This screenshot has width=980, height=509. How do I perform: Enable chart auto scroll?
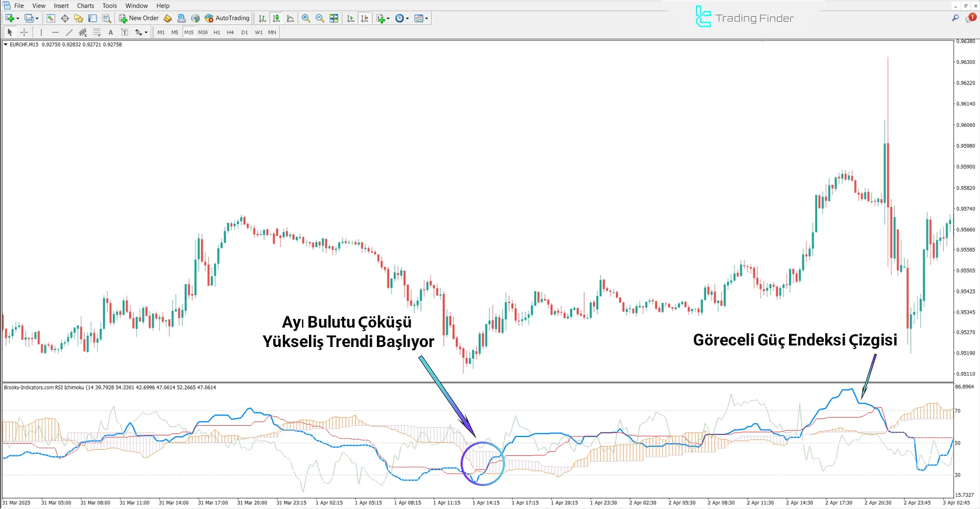[x=351, y=18]
